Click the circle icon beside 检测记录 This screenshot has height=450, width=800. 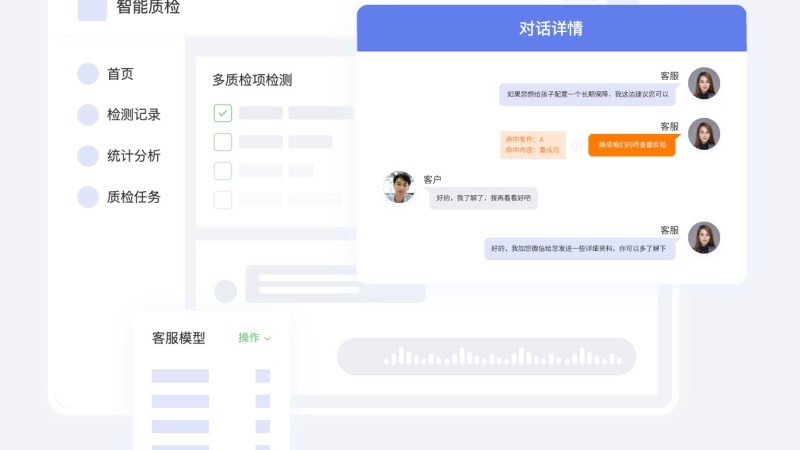[x=88, y=115]
